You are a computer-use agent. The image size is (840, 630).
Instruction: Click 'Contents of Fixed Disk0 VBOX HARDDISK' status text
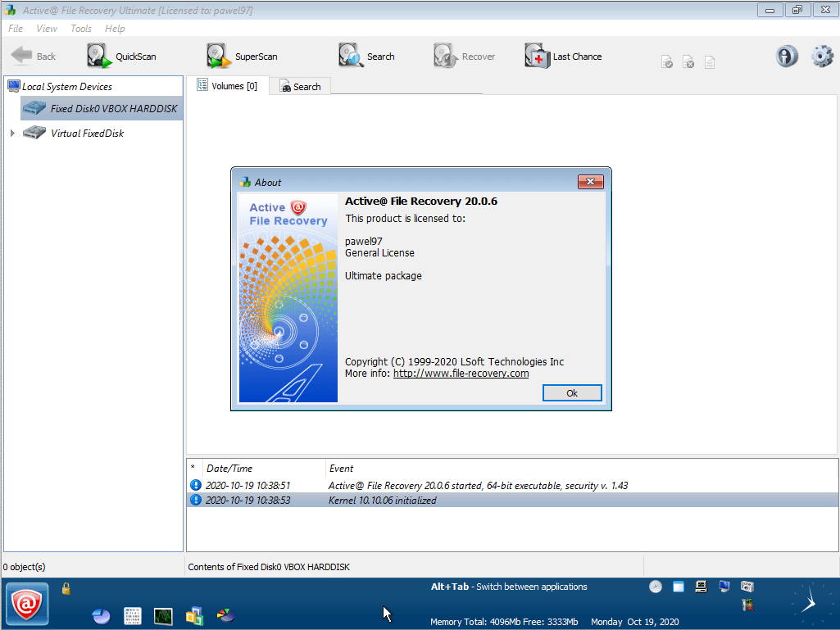[269, 567]
